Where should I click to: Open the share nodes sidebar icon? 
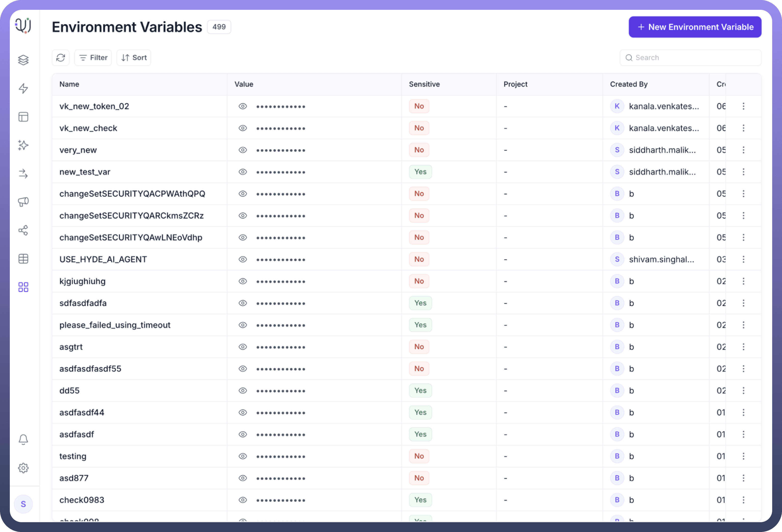23,230
